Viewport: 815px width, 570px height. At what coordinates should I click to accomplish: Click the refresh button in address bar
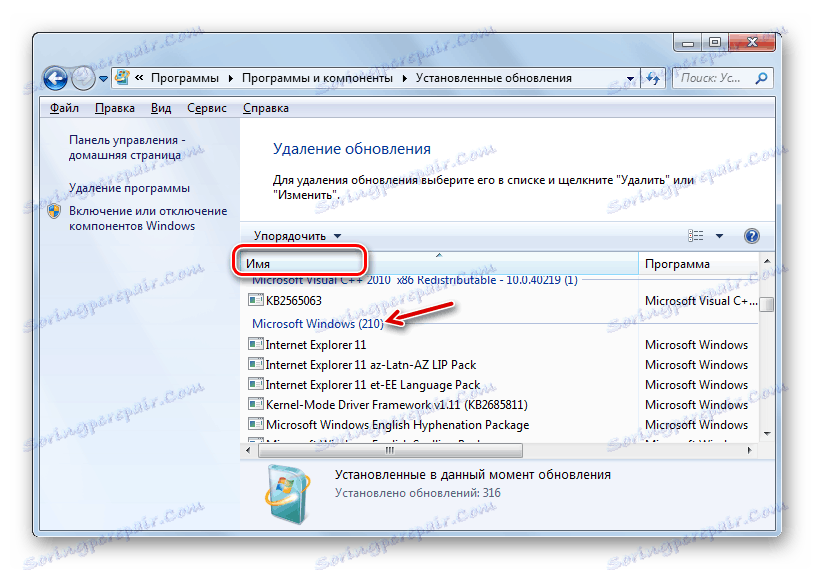[653, 78]
